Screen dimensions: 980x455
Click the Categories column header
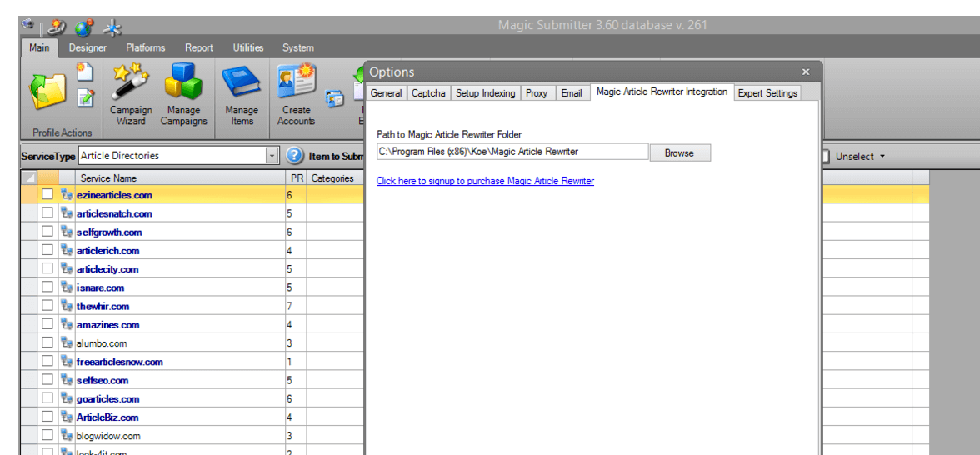tap(335, 178)
